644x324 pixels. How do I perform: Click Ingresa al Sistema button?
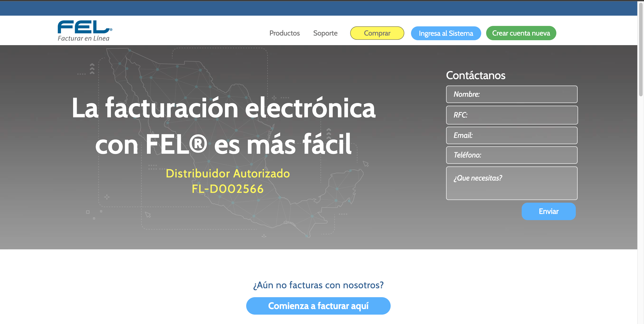[446, 33]
